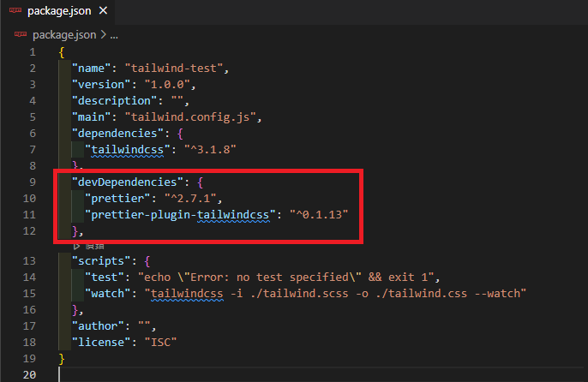Click the tailwindcss watch command string
The image size is (588, 382).
click(335, 294)
